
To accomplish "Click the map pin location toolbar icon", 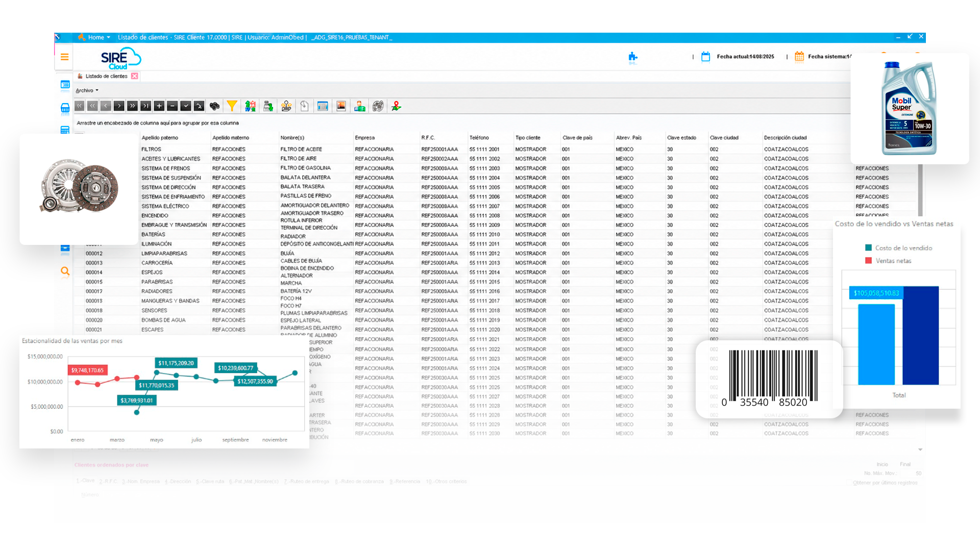I will coord(396,106).
